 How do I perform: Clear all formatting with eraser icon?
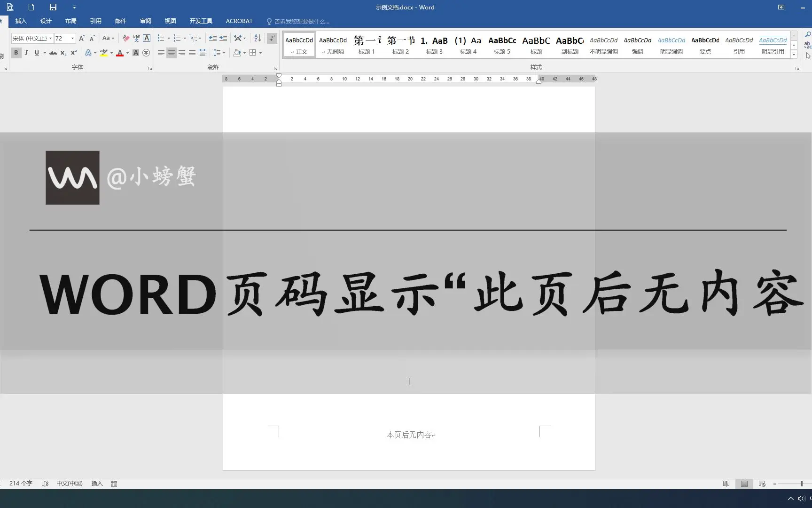126,38
